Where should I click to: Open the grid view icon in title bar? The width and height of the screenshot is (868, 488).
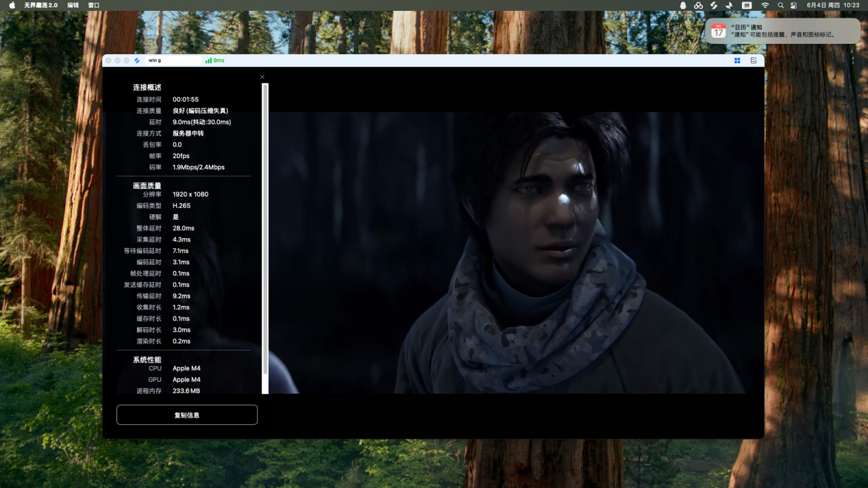point(737,60)
